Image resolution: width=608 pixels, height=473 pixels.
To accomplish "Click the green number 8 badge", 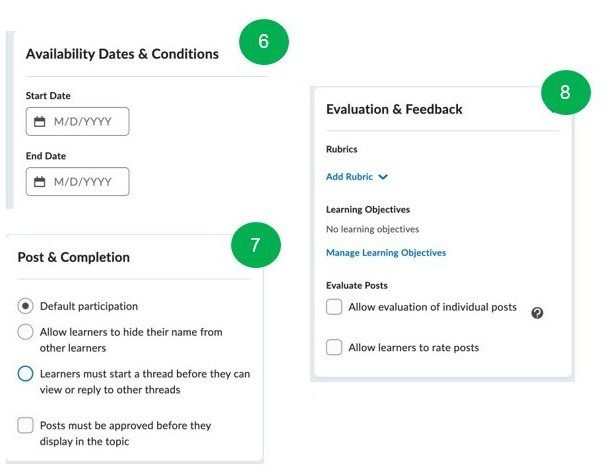I will click(x=565, y=92).
